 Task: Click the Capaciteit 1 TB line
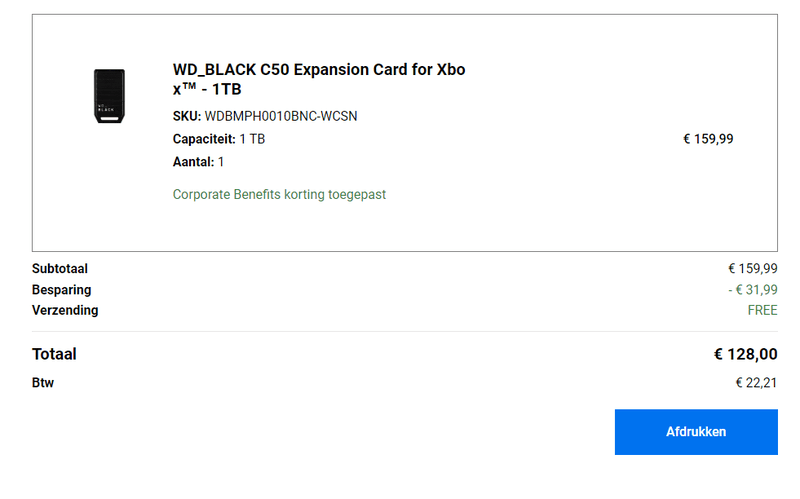pyautogui.click(x=219, y=139)
